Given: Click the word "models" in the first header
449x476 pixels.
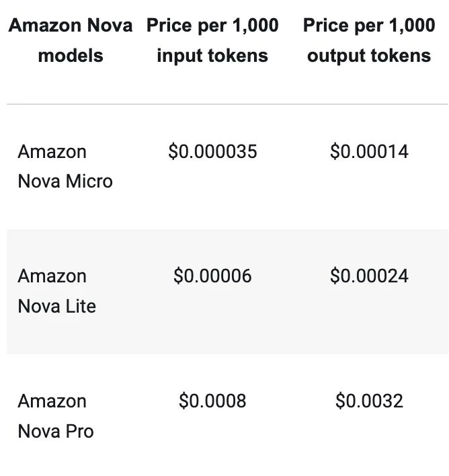Looking at the screenshot, I should pyautogui.click(x=71, y=56).
